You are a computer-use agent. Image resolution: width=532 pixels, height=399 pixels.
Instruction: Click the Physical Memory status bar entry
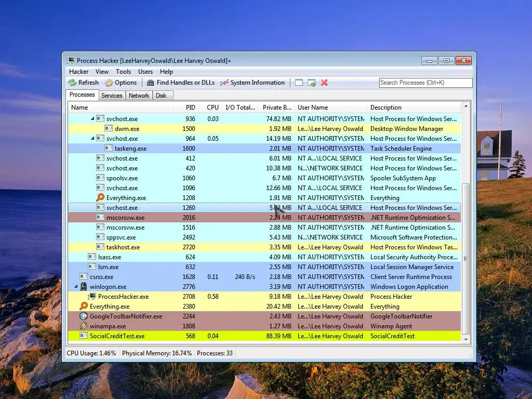pyautogui.click(x=157, y=353)
